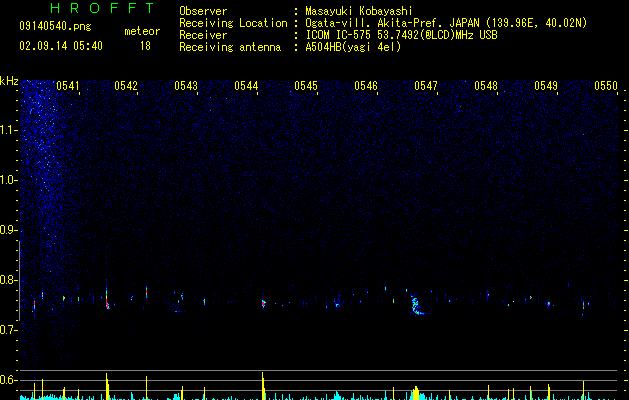Click the 'Receiving antenna' label
This screenshot has width=629, height=400.
coord(230,47)
